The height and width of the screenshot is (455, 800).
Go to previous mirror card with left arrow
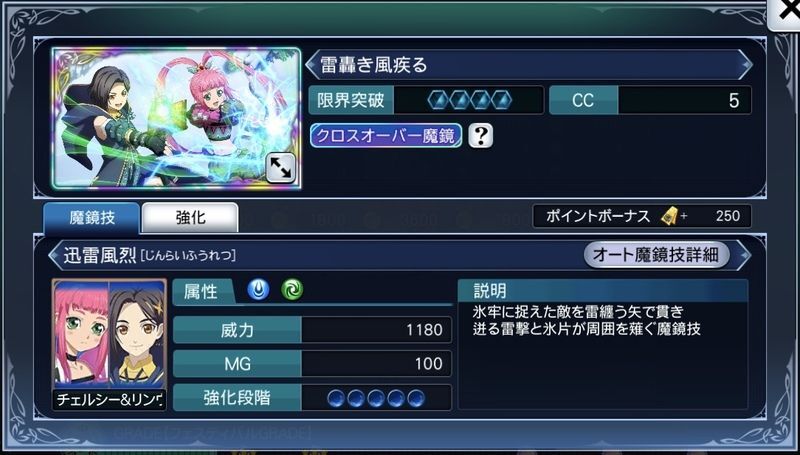312,65
